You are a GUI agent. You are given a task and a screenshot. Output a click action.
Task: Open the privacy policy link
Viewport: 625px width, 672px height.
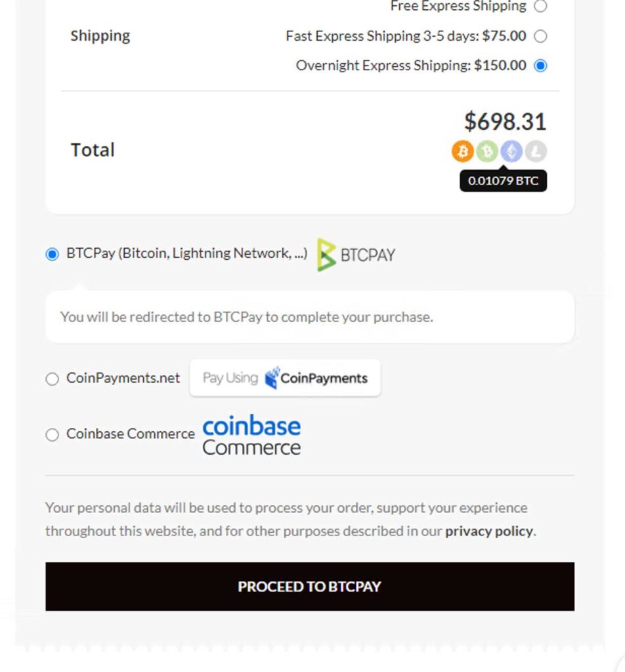point(488,531)
